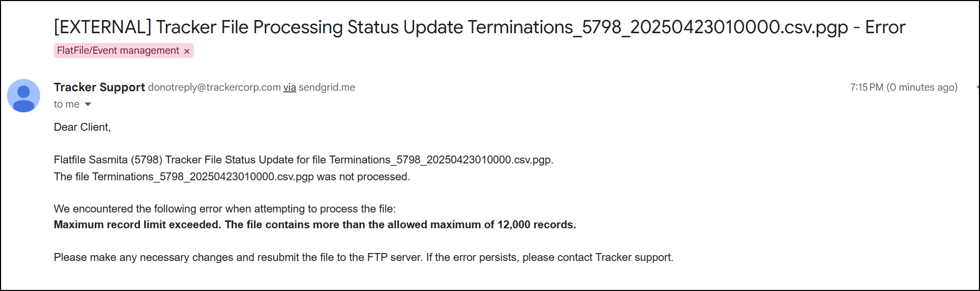The image size is (980, 291).
Task: Expand recipient details arrow beside "to me"
Action: (x=88, y=104)
